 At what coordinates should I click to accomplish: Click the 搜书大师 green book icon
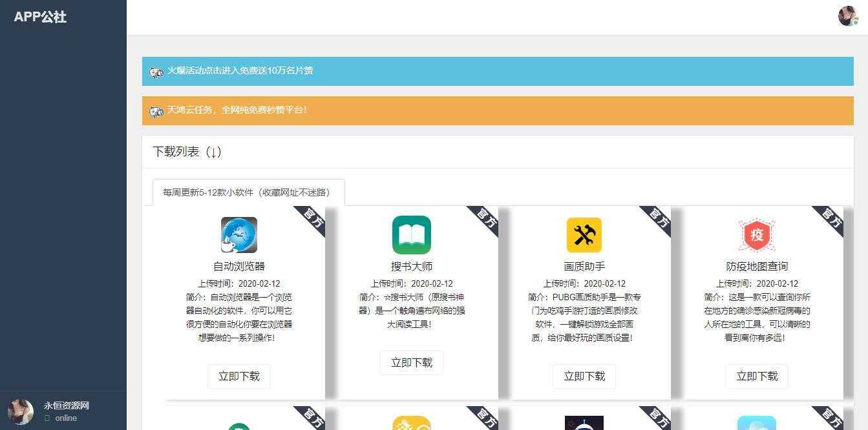412,235
